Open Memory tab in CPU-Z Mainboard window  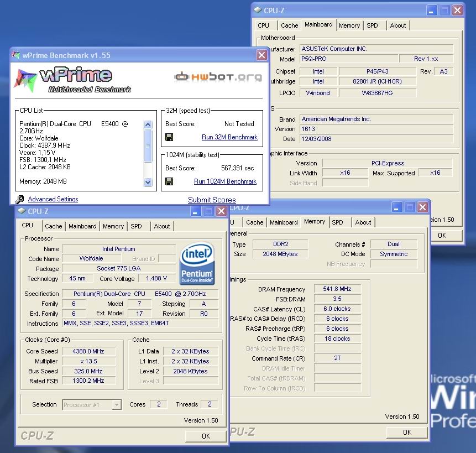pyautogui.click(x=349, y=25)
